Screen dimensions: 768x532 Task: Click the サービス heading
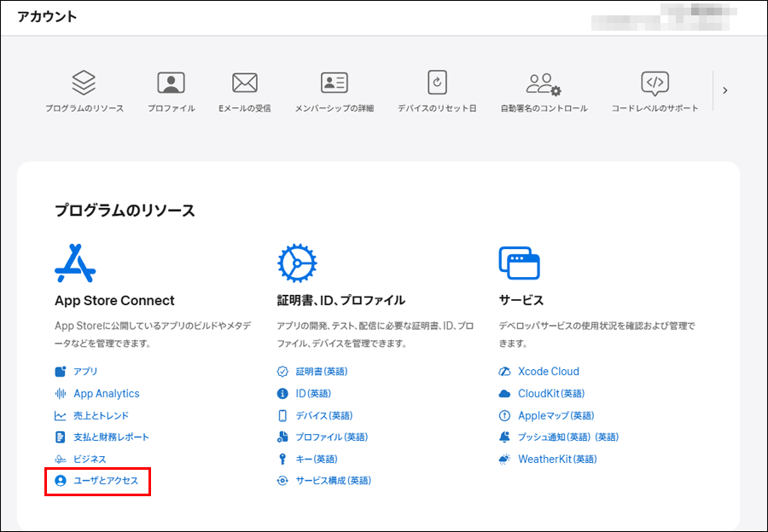[x=521, y=300]
